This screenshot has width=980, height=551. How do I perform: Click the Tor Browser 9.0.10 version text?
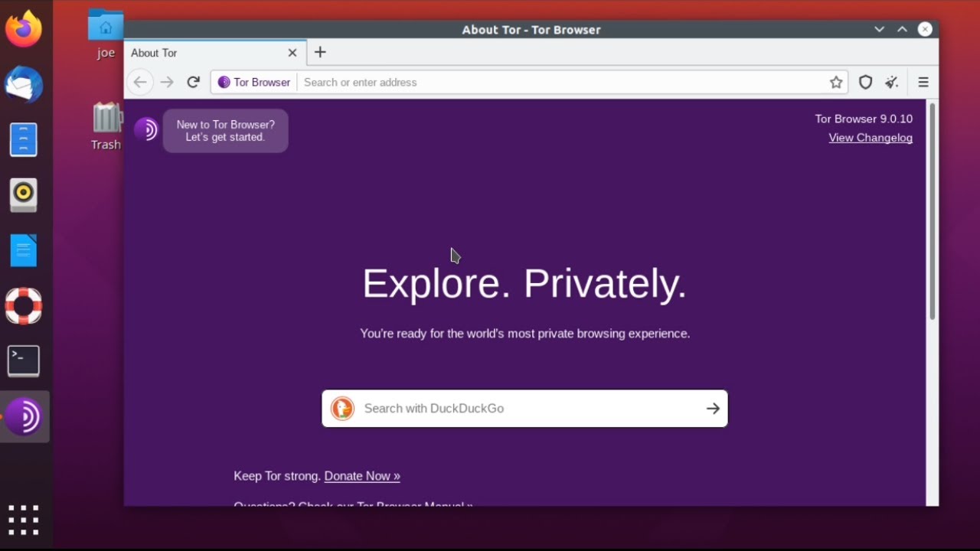point(864,119)
